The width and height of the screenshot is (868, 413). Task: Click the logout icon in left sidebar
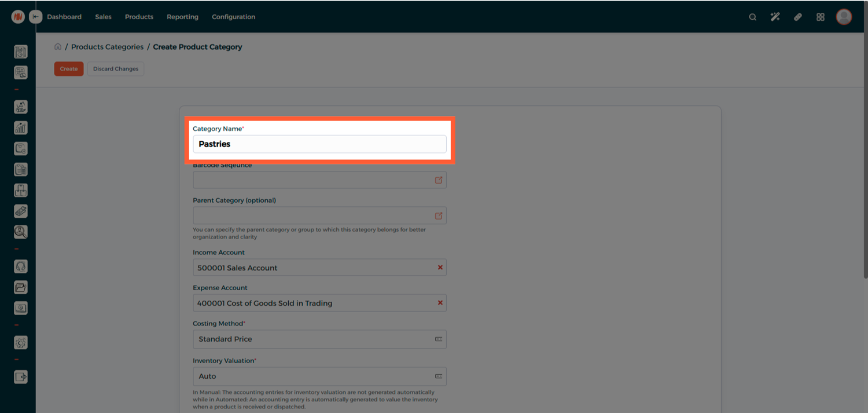click(20, 377)
